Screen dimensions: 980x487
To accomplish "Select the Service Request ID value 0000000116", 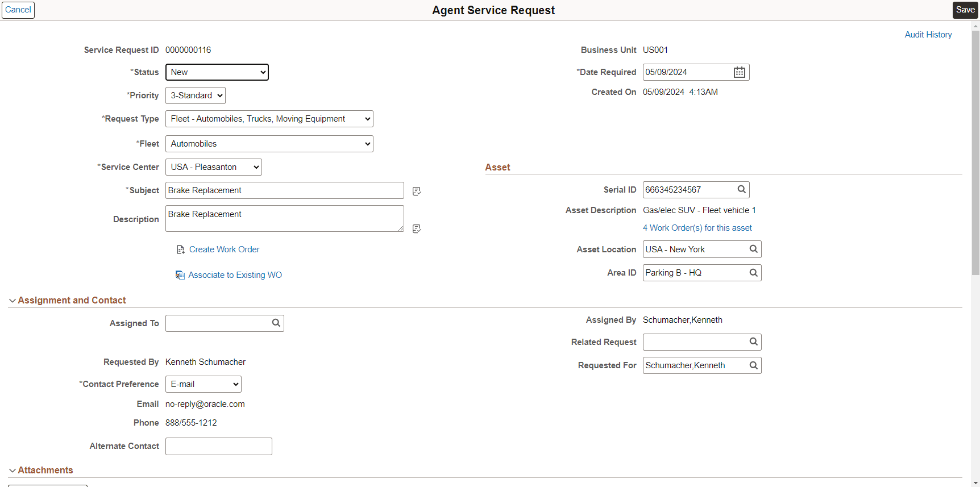I will [188, 50].
